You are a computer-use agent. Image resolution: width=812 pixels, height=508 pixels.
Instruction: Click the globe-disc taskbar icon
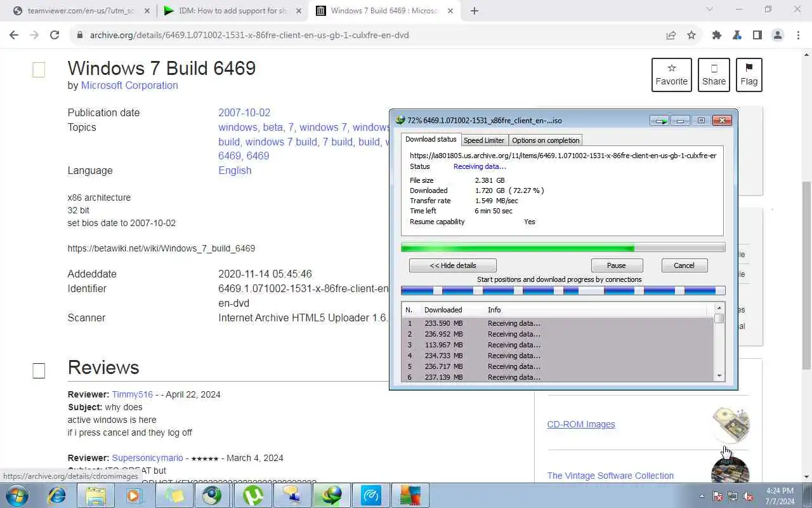[x=213, y=495]
